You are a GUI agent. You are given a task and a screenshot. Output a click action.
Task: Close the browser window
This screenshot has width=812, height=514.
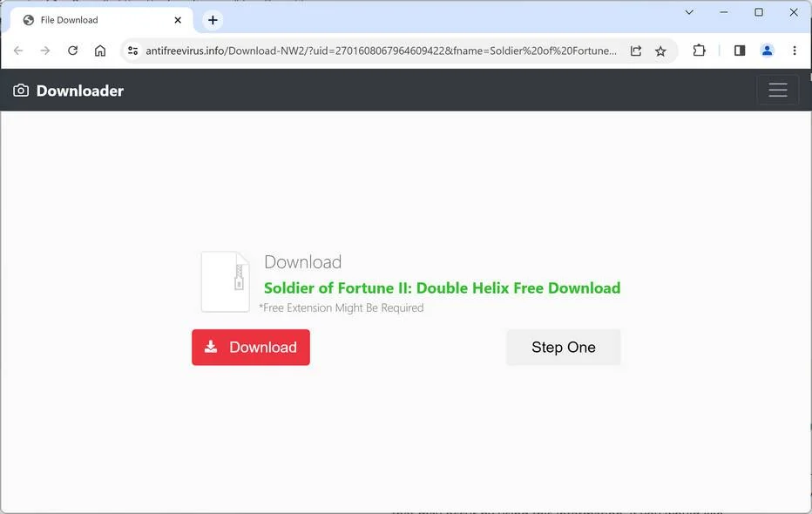click(794, 12)
